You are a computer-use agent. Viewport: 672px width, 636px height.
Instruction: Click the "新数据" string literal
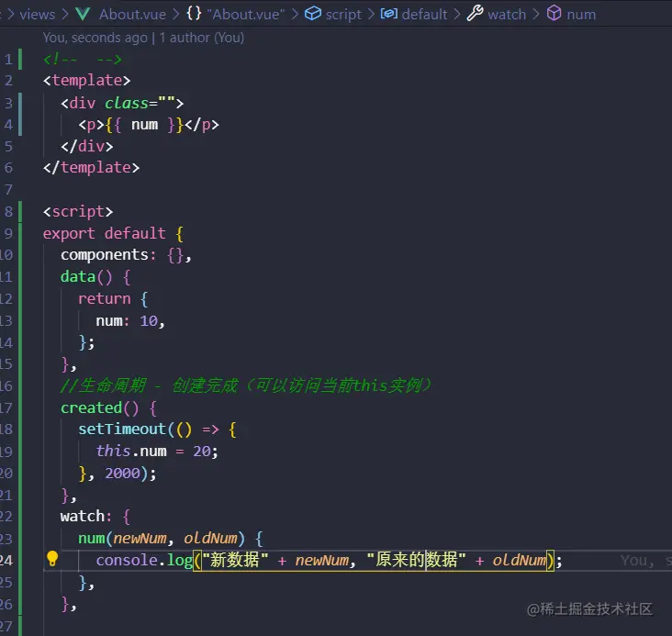click(235, 560)
